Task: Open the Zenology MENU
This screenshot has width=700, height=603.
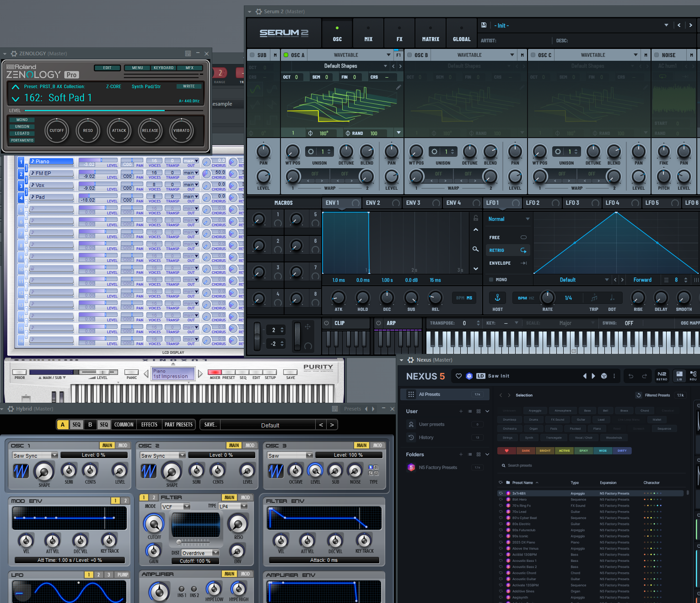Action: tap(138, 68)
